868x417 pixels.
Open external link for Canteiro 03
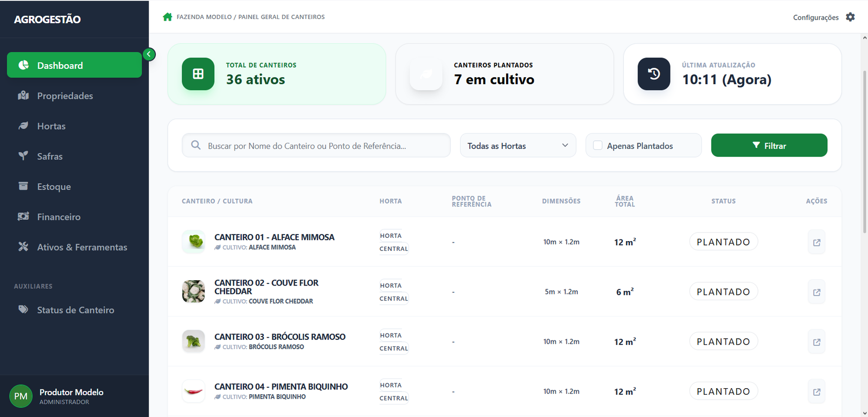816,342
